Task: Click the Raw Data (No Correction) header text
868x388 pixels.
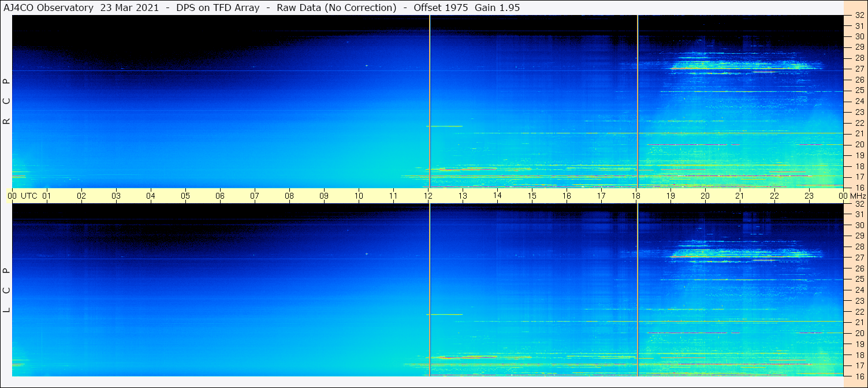Action: [x=337, y=8]
